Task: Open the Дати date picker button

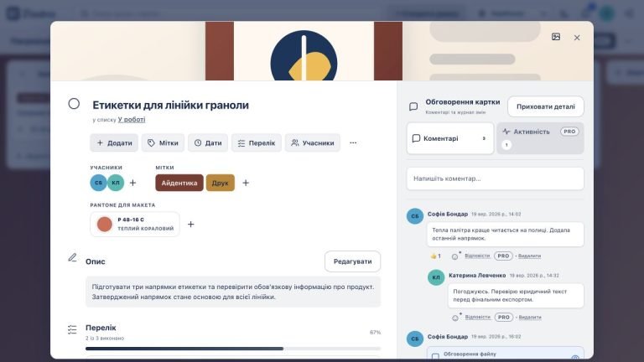Action: click(208, 142)
